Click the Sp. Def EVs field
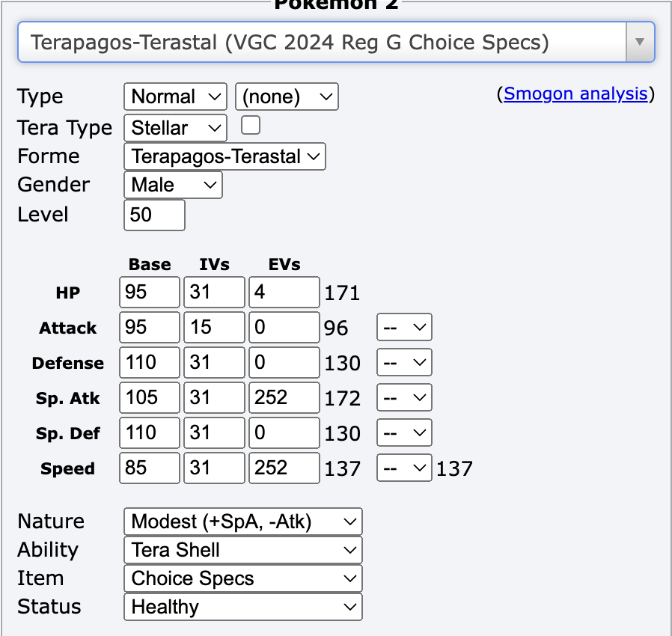Viewport: 672px width, 636px height. click(x=284, y=432)
